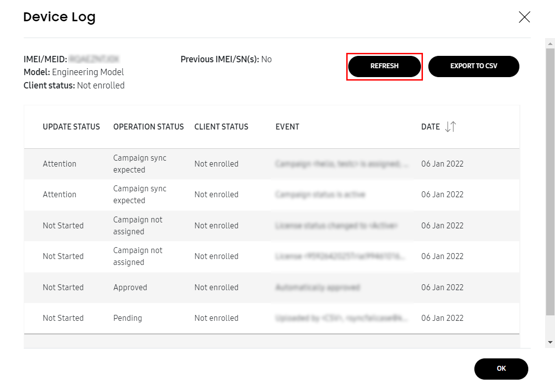Click the REFRESH button
The image size is (555, 392).
pyautogui.click(x=384, y=66)
